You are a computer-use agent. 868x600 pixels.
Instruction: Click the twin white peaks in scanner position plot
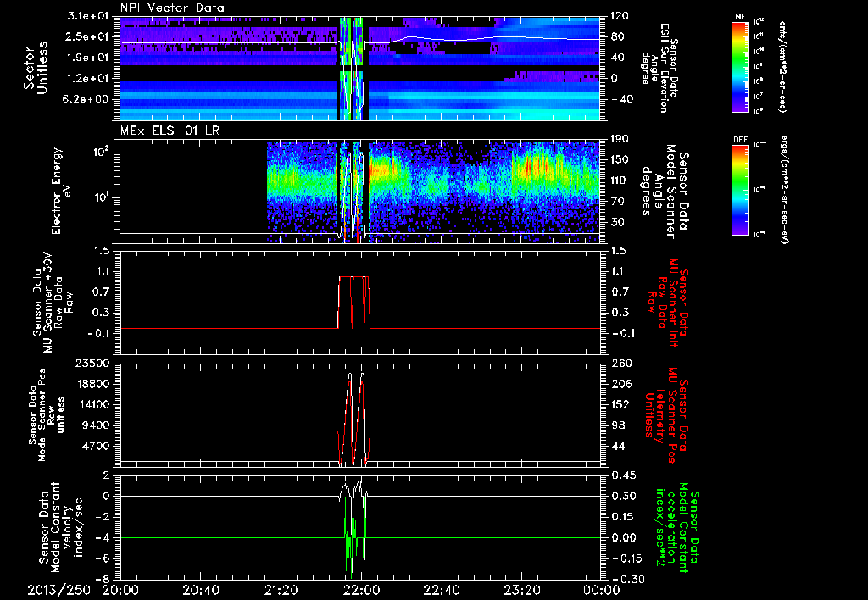pyautogui.click(x=356, y=418)
